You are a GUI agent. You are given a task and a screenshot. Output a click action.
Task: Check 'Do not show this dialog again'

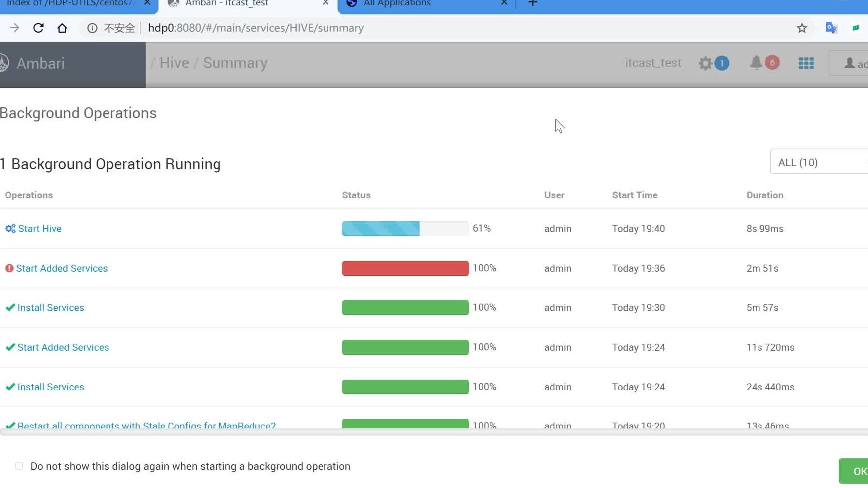point(19,466)
